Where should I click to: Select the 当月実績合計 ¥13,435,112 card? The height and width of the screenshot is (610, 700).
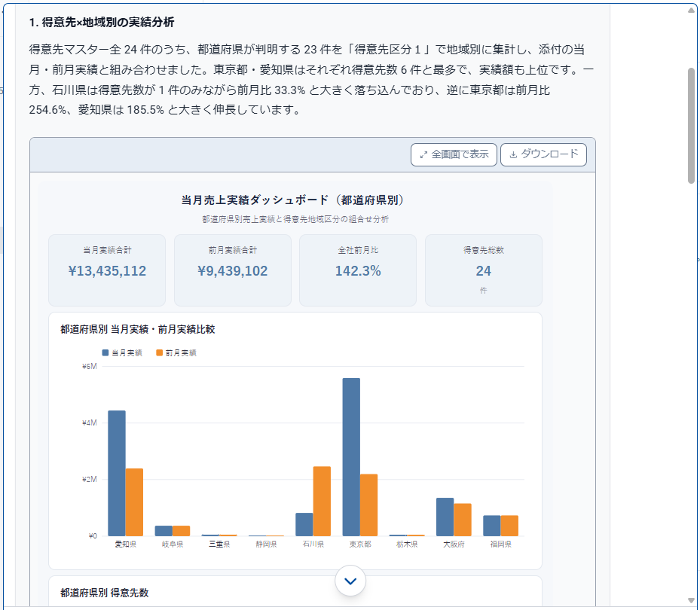(107, 270)
